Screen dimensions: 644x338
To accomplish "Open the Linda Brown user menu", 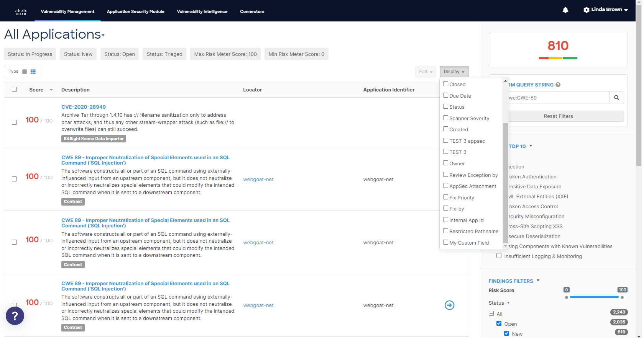I will pyautogui.click(x=609, y=10).
